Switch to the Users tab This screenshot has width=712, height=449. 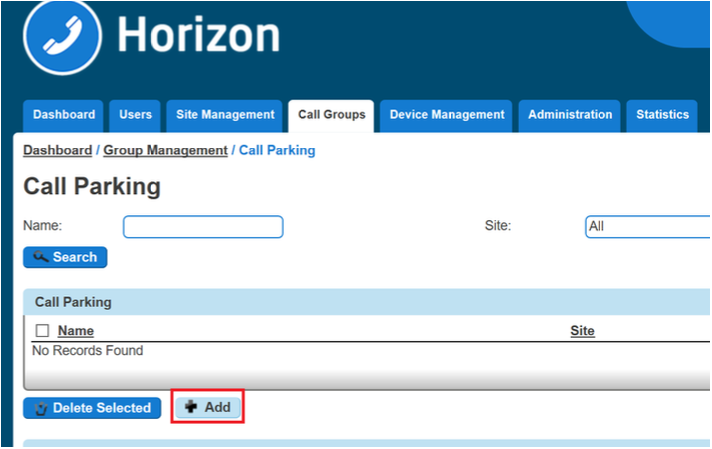[135, 115]
